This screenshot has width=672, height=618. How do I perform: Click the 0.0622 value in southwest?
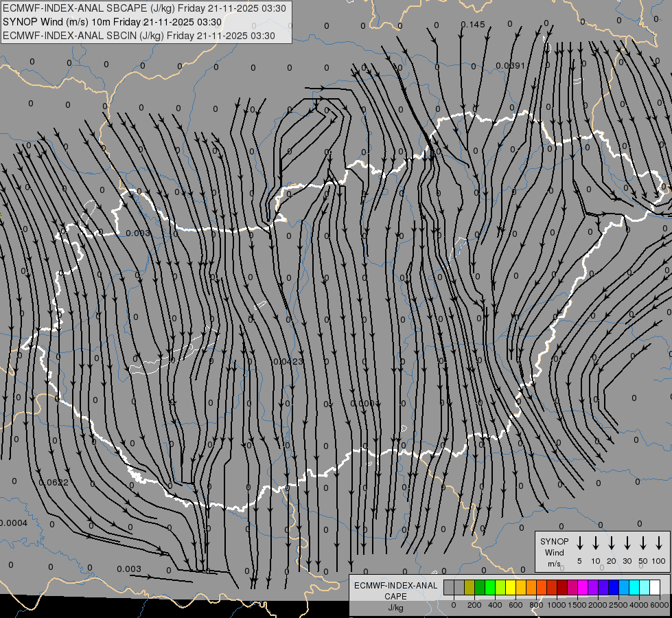pos(54,483)
